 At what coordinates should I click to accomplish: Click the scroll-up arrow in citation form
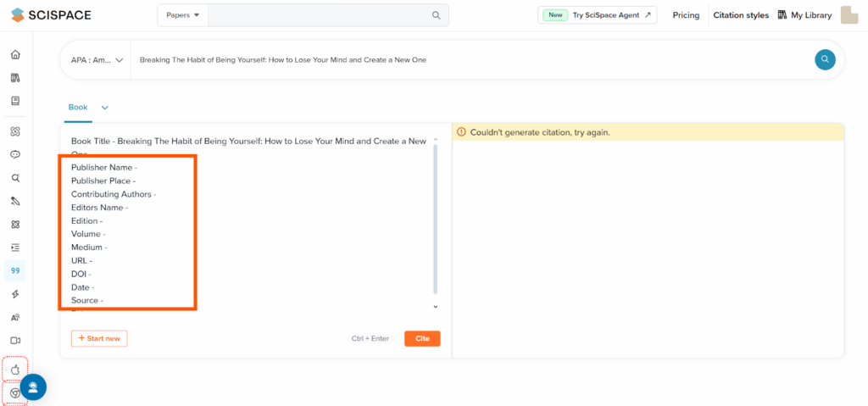435,140
